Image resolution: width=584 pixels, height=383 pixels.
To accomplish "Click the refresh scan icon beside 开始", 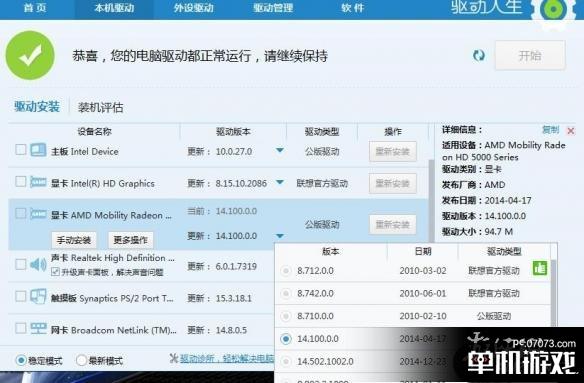I will (x=479, y=56).
